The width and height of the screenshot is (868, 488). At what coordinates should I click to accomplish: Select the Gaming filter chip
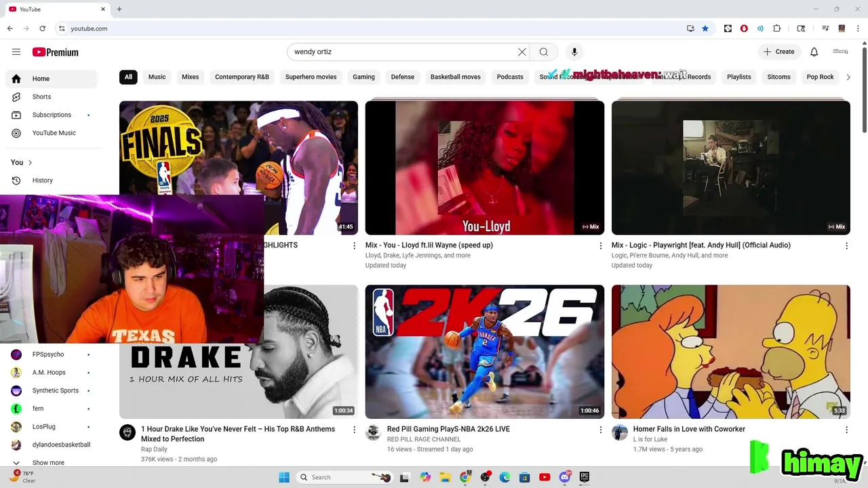363,77
